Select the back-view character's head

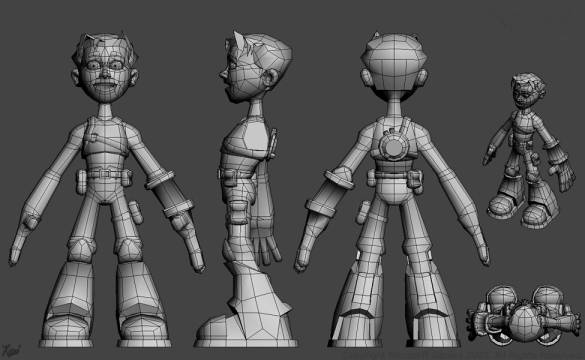coord(393,65)
